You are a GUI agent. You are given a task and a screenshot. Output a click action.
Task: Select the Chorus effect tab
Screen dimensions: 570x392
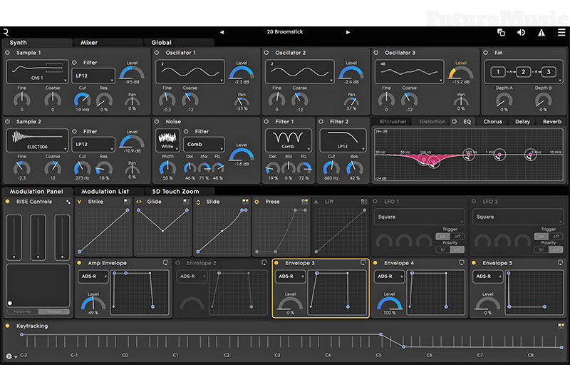click(x=492, y=121)
